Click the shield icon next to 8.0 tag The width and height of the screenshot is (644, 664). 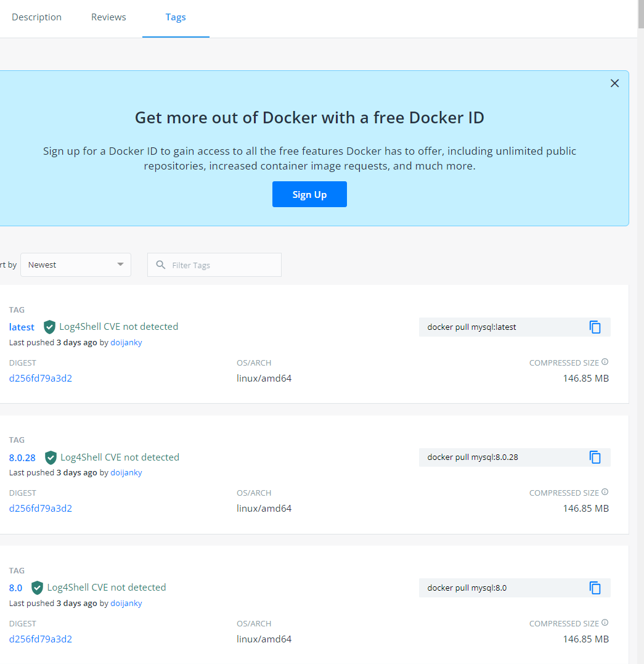click(x=37, y=588)
